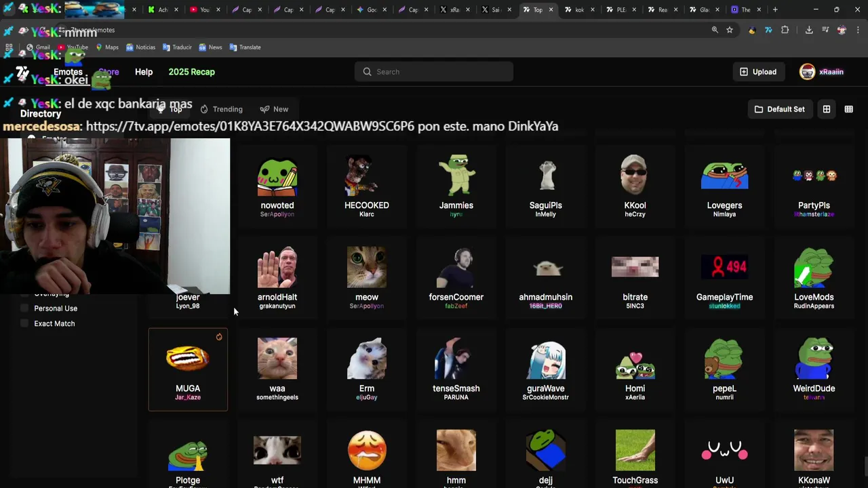Viewport: 868px width, 488px height.
Task: Click the Upload button
Action: click(x=758, y=72)
